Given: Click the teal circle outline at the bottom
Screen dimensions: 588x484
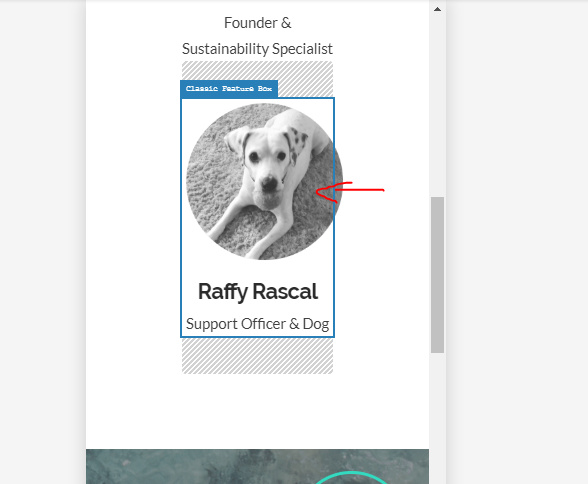Looking at the screenshot, I should tap(351, 477).
